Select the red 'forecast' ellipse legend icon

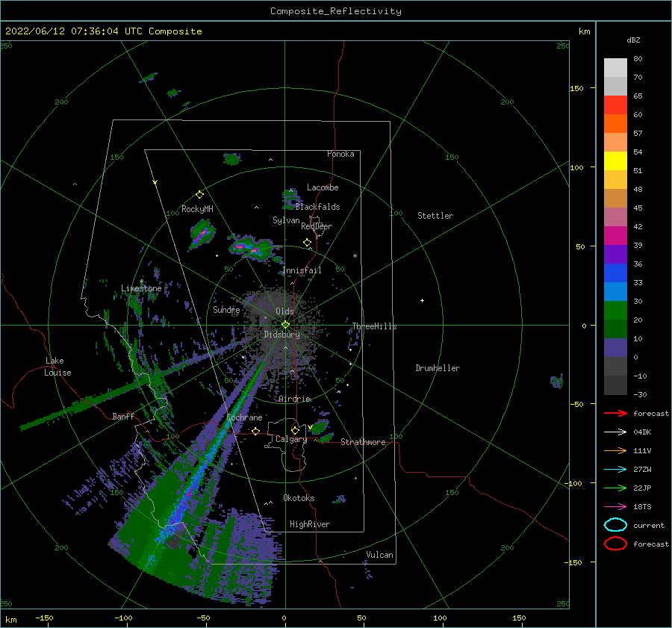point(615,544)
